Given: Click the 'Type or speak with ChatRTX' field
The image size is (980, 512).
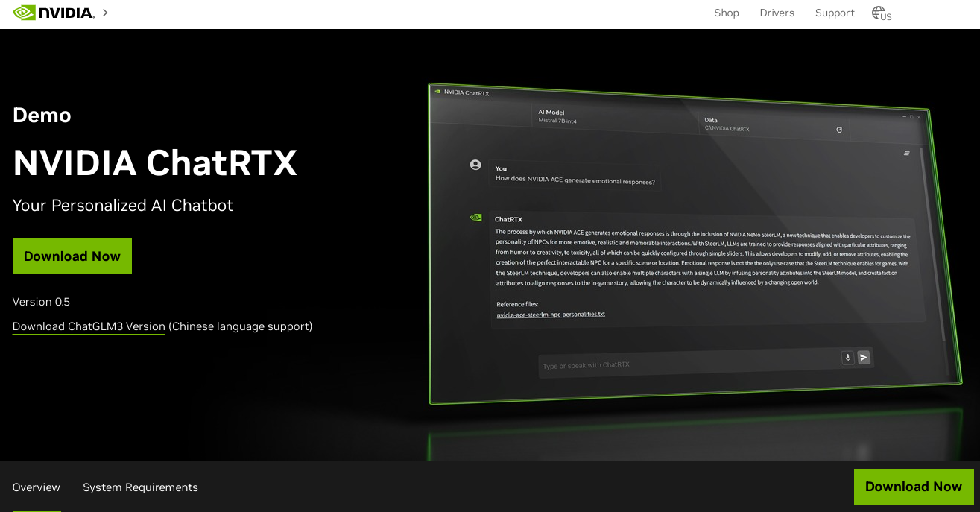Looking at the screenshot, I should click(686, 363).
